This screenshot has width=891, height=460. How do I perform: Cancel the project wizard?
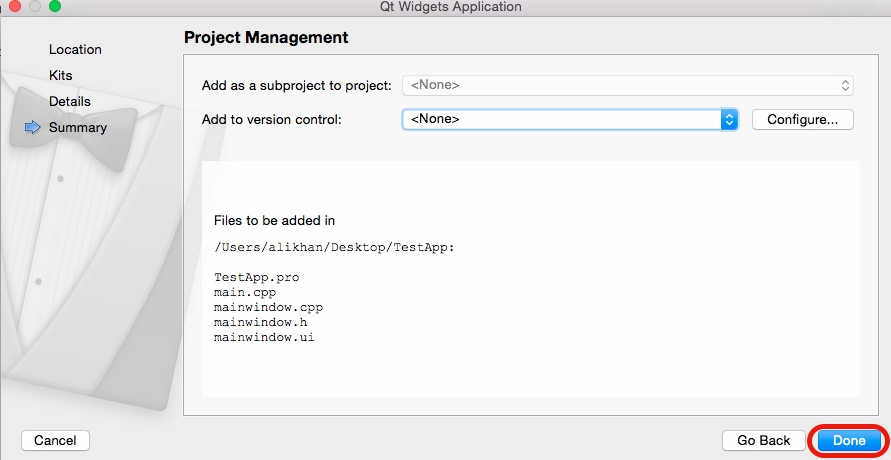click(x=55, y=440)
